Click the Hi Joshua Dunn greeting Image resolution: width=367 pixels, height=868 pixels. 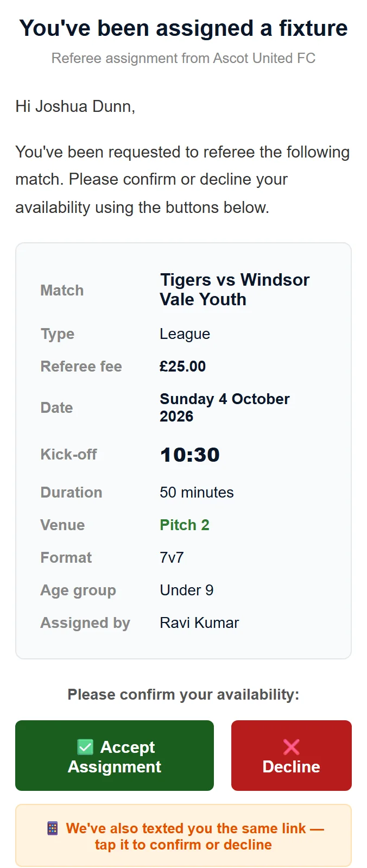[75, 106]
